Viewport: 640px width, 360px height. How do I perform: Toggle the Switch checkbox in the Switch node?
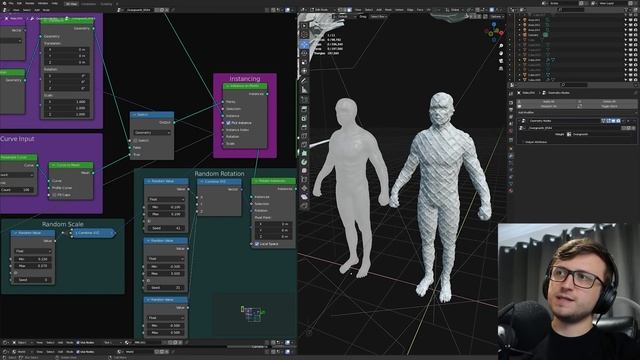point(136,140)
